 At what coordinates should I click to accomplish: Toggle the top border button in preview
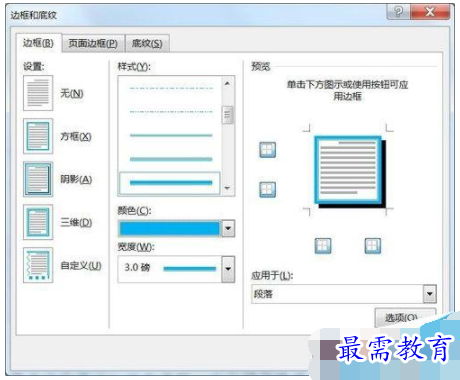click(x=268, y=150)
